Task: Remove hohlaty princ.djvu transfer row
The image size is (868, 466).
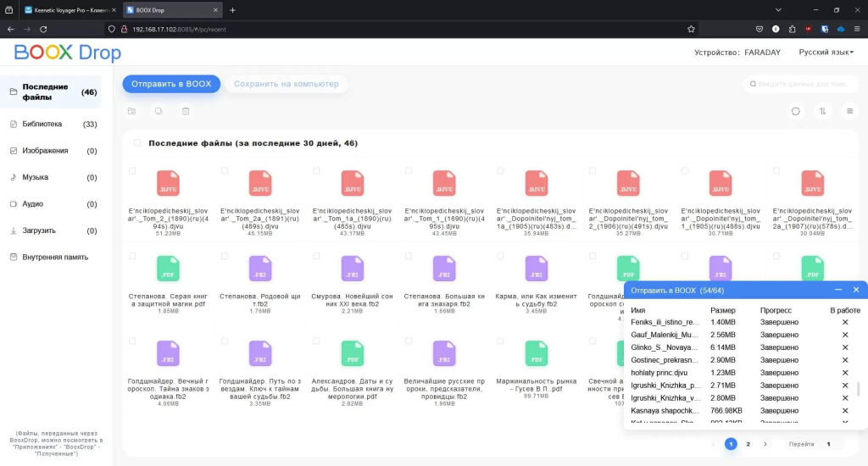Action: coord(845,373)
